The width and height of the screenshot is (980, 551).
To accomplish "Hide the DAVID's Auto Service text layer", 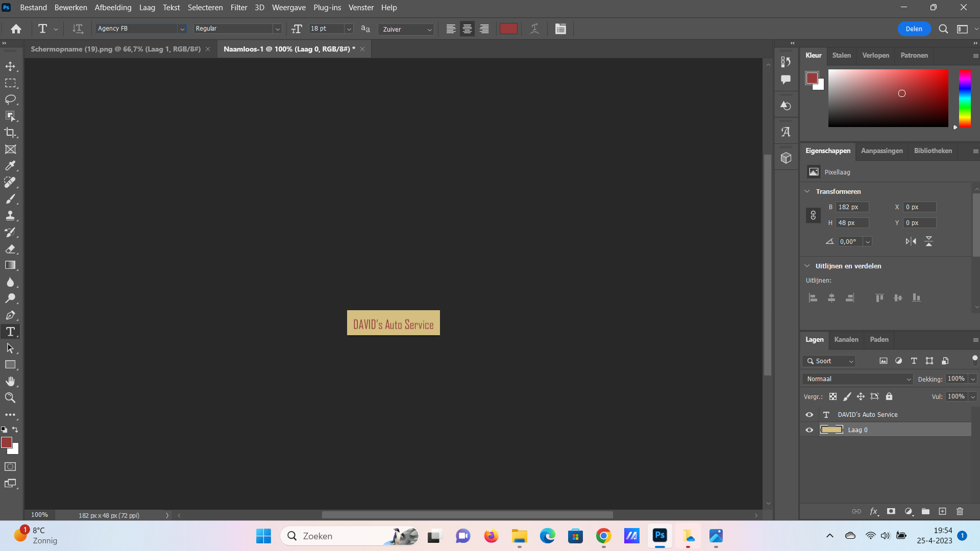I will coord(809,414).
